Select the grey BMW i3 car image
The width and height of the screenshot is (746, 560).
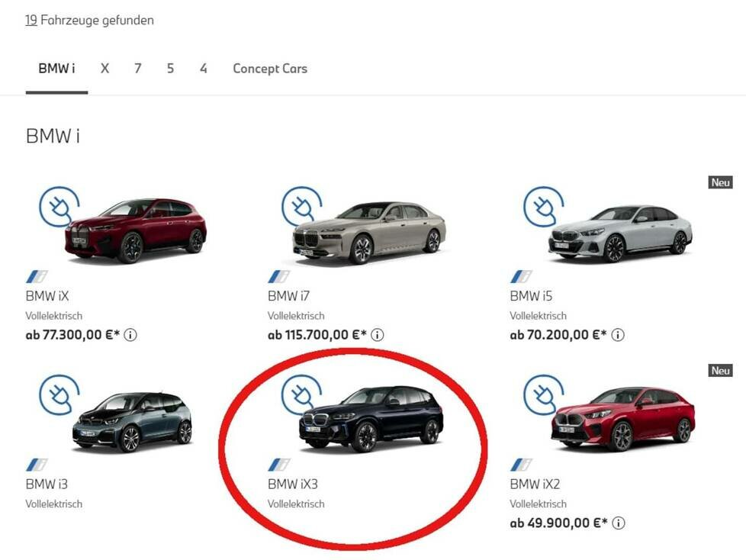coord(132,422)
